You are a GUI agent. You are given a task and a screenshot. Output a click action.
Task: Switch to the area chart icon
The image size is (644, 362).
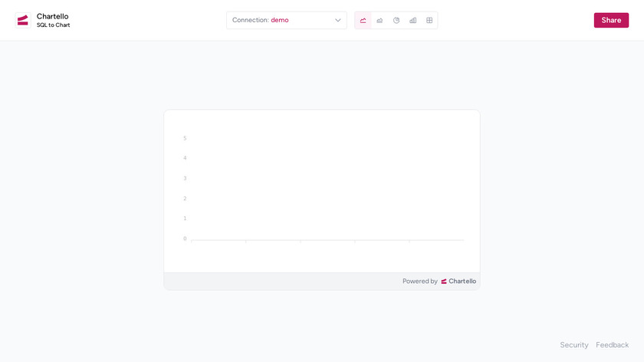coord(379,20)
